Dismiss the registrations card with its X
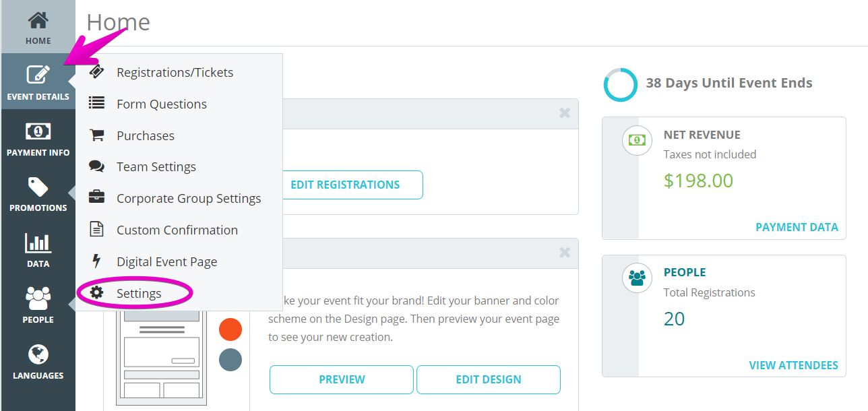 click(x=565, y=113)
